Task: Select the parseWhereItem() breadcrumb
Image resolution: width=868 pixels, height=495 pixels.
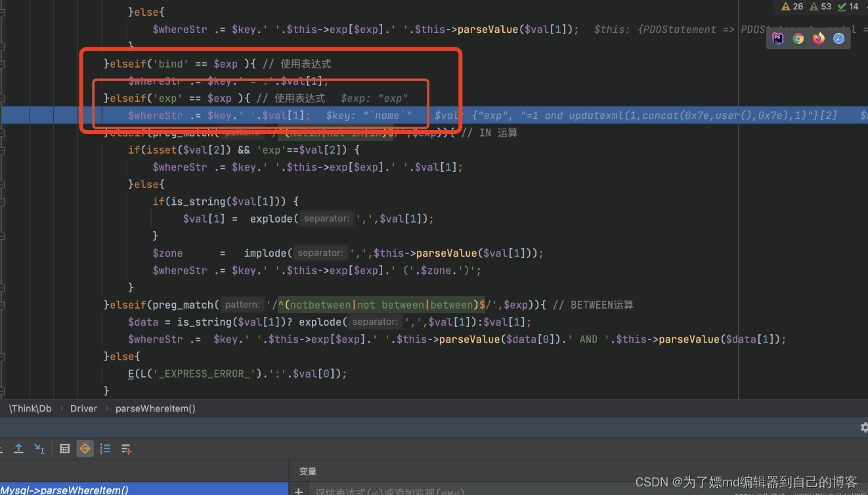Action: click(x=156, y=408)
